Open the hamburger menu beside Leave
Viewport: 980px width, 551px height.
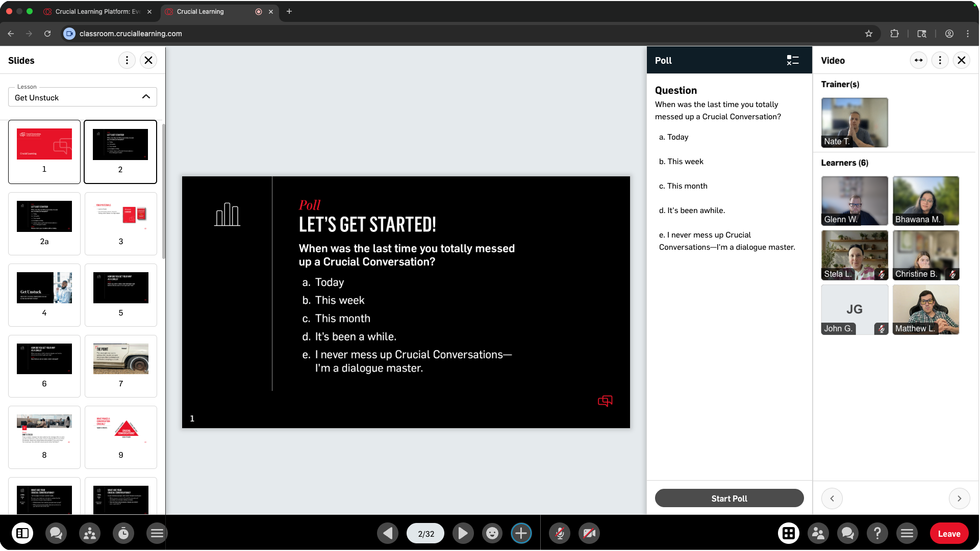point(907,533)
